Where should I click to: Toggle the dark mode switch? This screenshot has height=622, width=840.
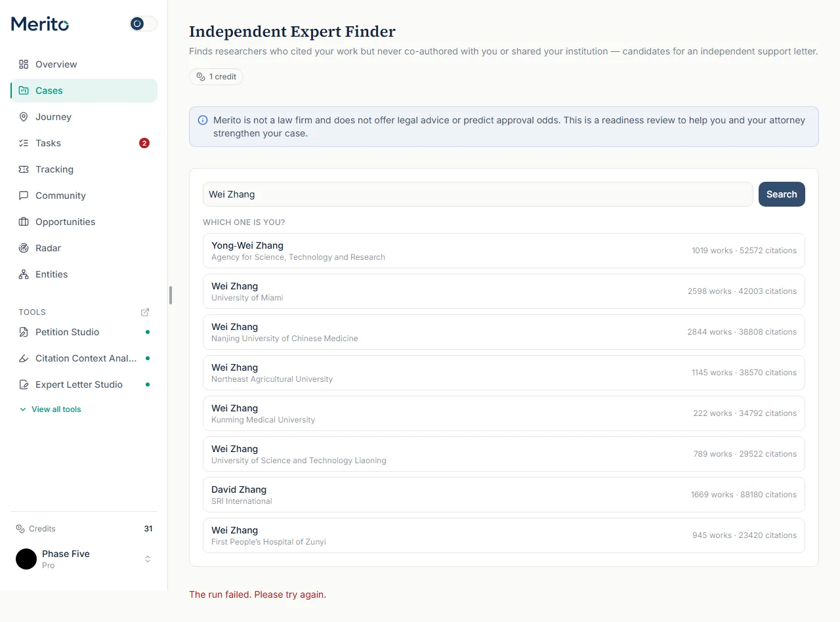coord(144,24)
